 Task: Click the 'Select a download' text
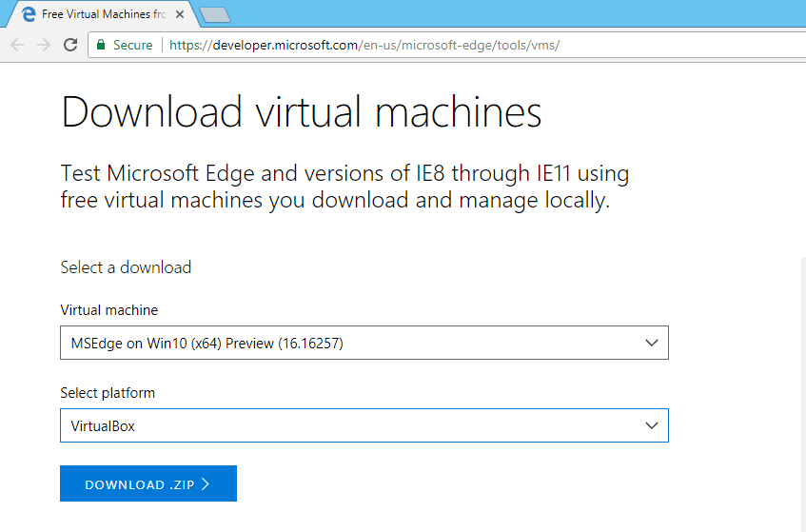(126, 267)
